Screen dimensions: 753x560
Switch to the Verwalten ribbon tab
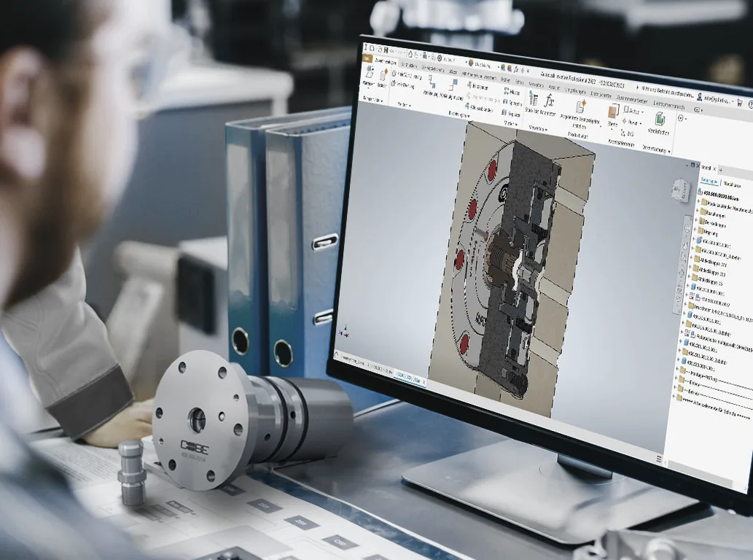tap(536, 85)
